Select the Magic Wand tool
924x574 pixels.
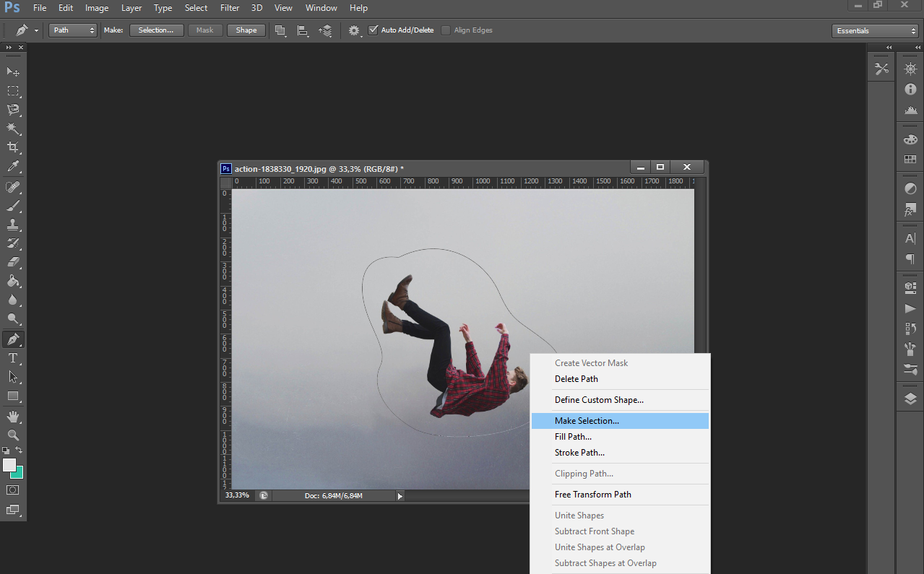click(13, 129)
